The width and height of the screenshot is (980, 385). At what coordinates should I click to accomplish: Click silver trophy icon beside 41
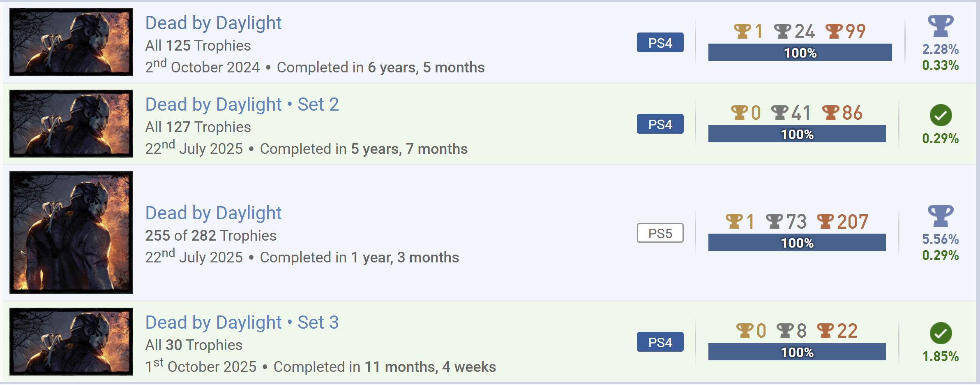[780, 113]
